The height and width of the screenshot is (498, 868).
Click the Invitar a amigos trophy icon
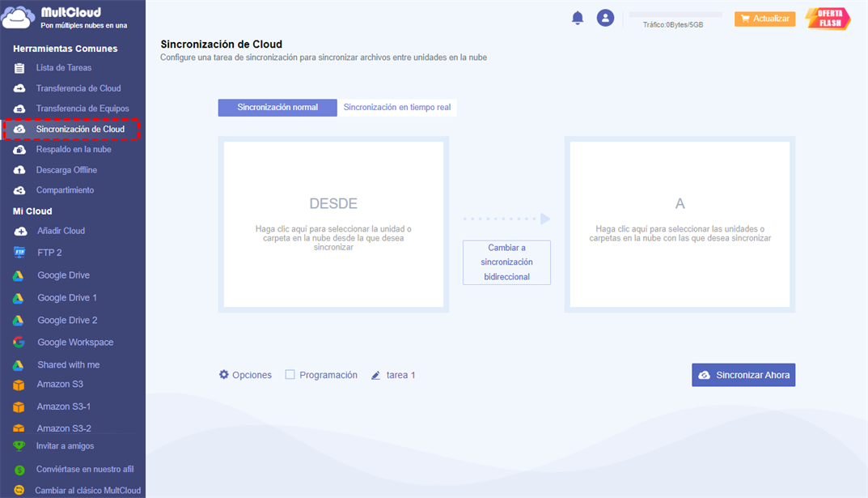pyautogui.click(x=19, y=446)
